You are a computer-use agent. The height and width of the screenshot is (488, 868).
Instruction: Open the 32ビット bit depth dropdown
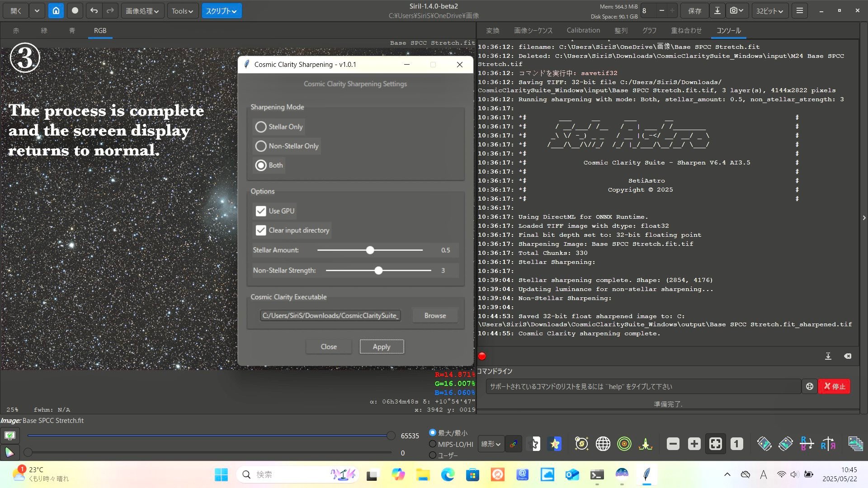pos(769,11)
